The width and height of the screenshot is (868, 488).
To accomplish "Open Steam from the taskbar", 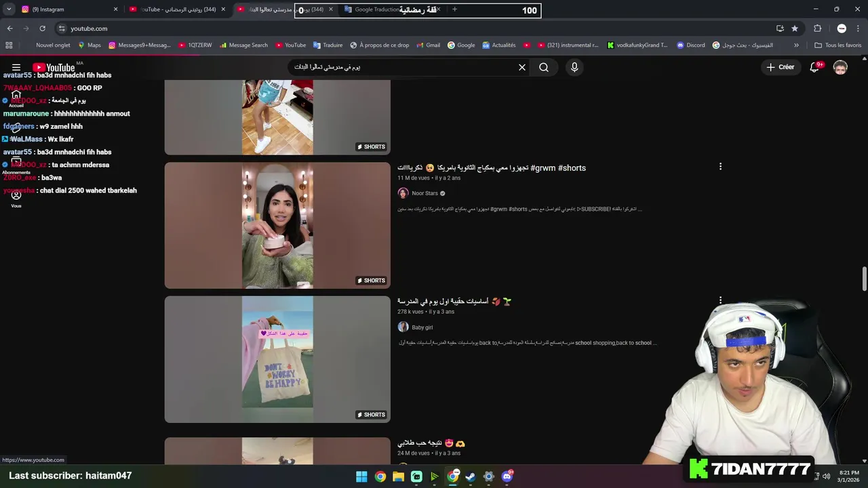I will (471, 476).
